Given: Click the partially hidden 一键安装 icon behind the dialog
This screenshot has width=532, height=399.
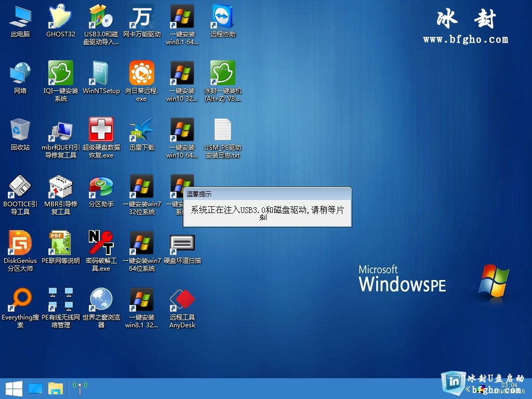Looking at the screenshot, I should coord(176,194).
